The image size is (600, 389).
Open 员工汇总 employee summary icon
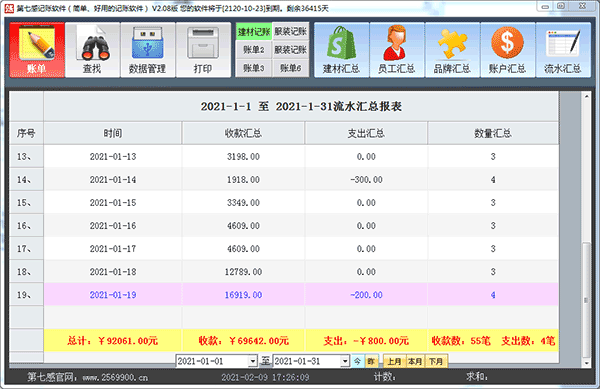397,50
